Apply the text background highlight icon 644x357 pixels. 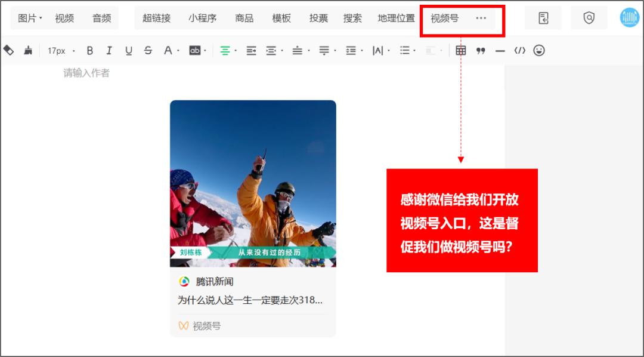(x=194, y=51)
